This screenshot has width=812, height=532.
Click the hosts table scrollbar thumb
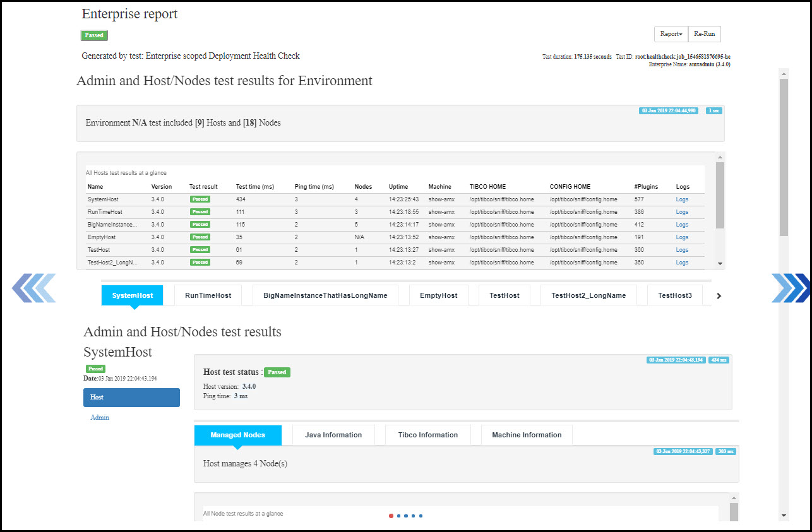click(720, 194)
